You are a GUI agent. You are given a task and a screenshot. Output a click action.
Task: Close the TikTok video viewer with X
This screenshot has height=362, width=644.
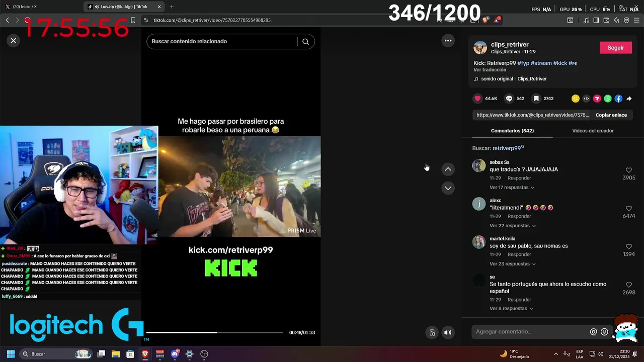[x=14, y=41]
